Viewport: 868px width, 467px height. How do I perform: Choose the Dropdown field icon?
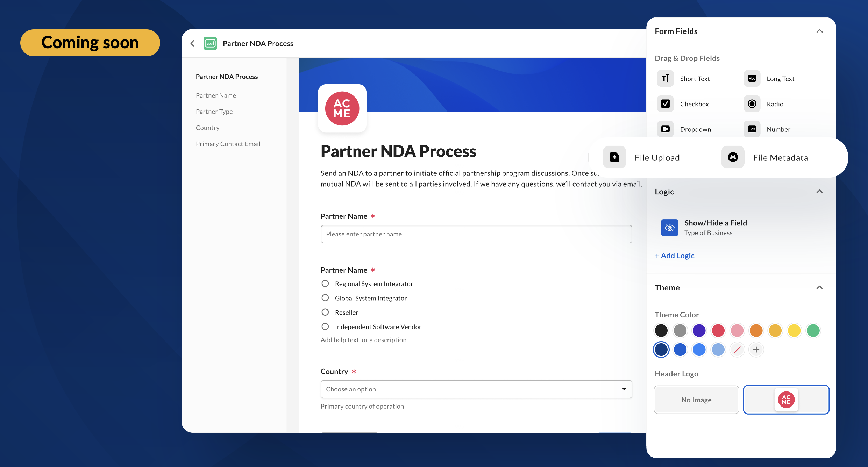665,129
